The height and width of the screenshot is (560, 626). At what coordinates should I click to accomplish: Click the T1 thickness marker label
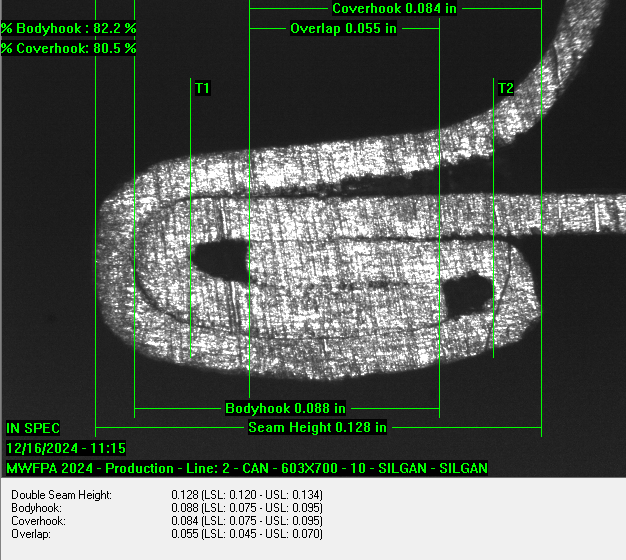(202, 88)
